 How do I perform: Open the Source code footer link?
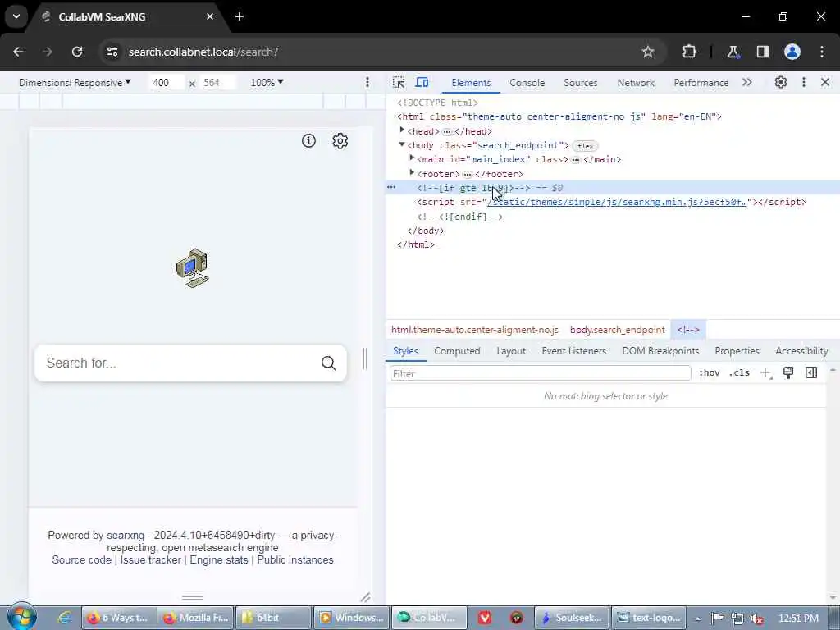pos(81,559)
